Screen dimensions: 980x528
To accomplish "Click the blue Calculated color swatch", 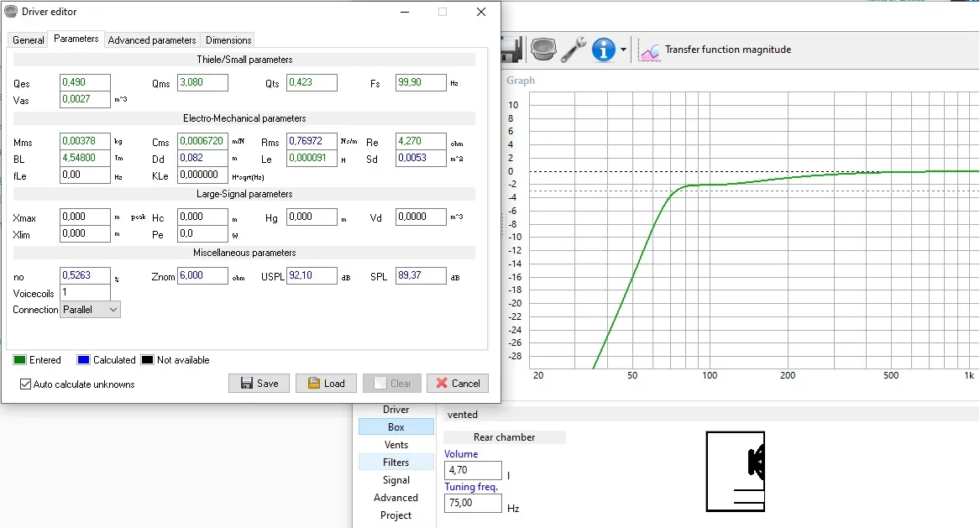I will [x=83, y=360].
